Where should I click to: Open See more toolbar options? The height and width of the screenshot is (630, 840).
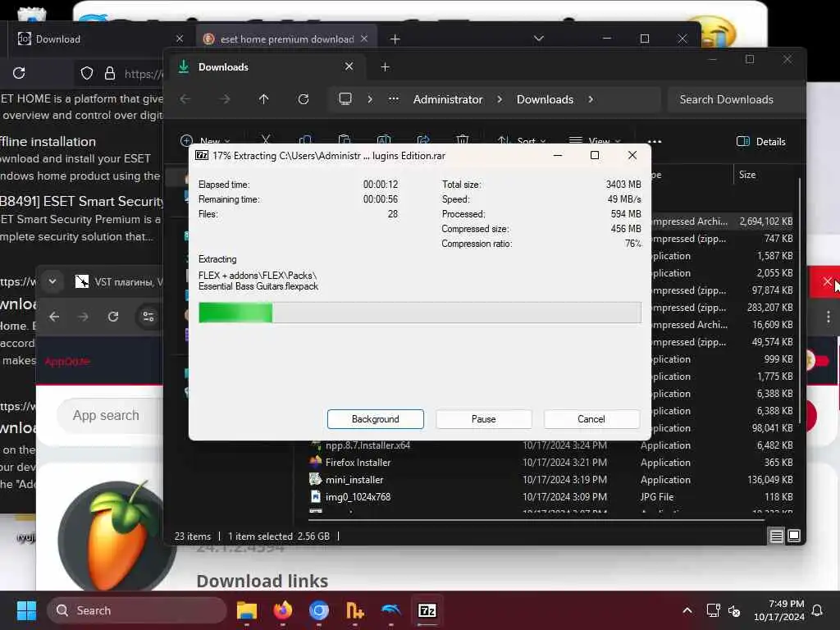coord(655,141)
